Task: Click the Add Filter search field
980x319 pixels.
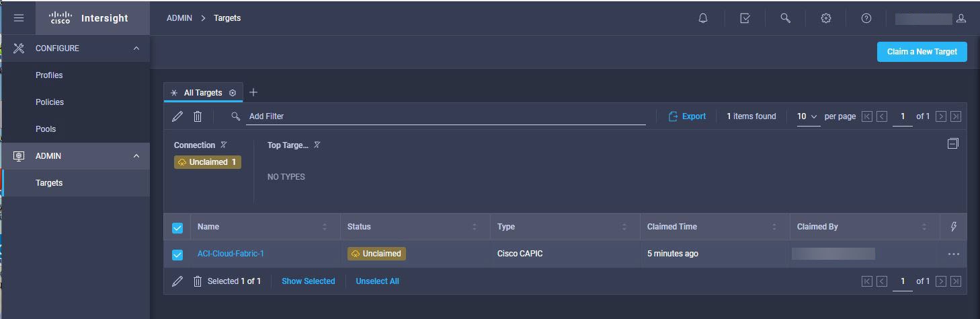Action: point(446,116)
